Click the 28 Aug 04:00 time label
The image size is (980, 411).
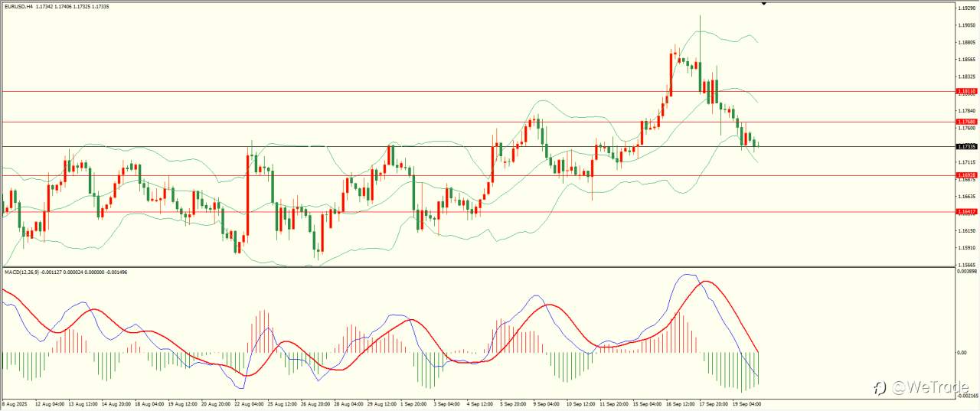[x=350, y=403]
